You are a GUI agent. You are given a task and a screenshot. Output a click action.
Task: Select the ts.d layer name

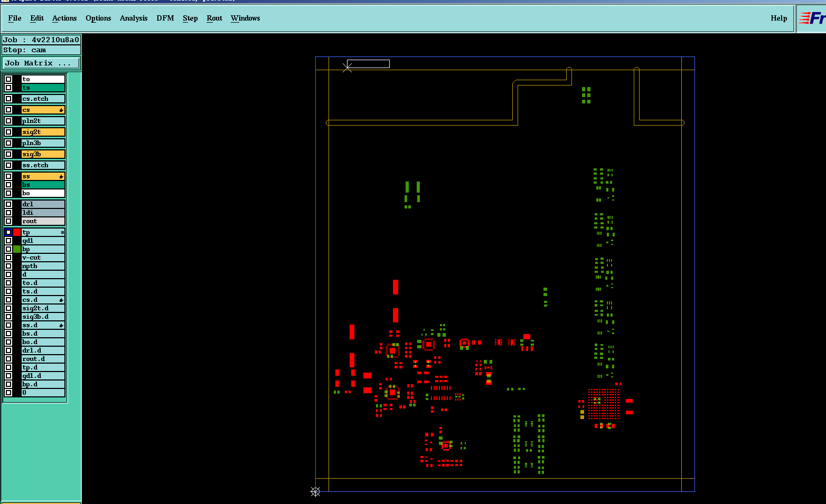click(43, 291)
